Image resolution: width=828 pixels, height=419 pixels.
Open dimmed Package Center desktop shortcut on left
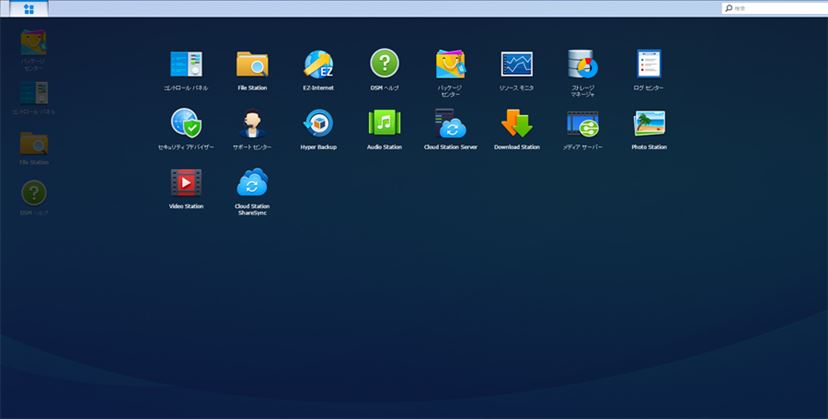click(33, 42)
